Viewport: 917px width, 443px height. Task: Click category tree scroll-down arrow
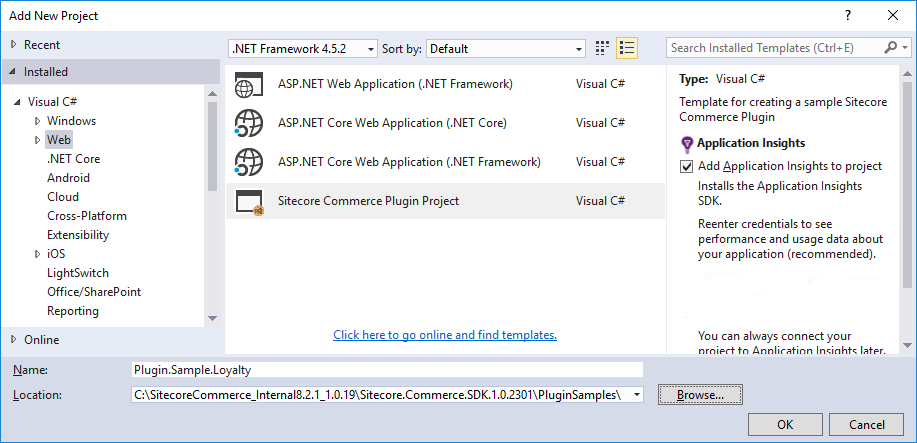212,318
